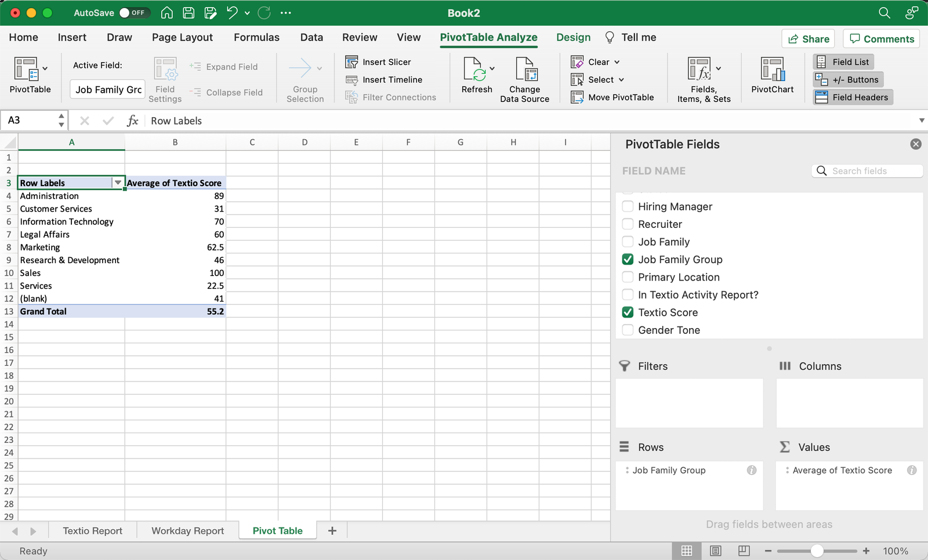Open the Design ribbon tab
Viewport: 928px width, 560px height.
(572, 37)
